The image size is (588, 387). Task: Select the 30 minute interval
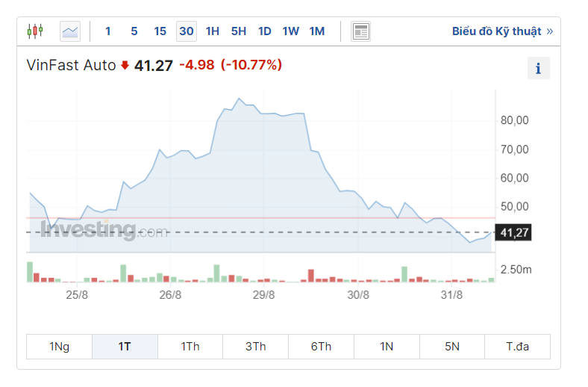pos(187,31)
